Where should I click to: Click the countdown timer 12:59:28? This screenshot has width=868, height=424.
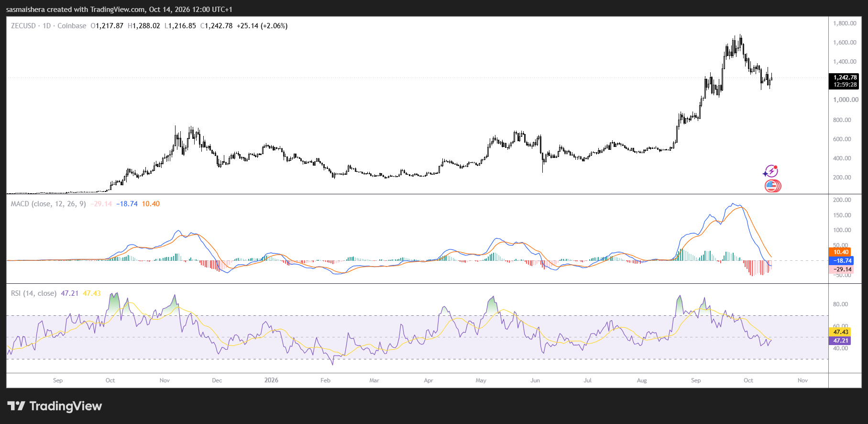pyautogui.click(x=845, y=85)
